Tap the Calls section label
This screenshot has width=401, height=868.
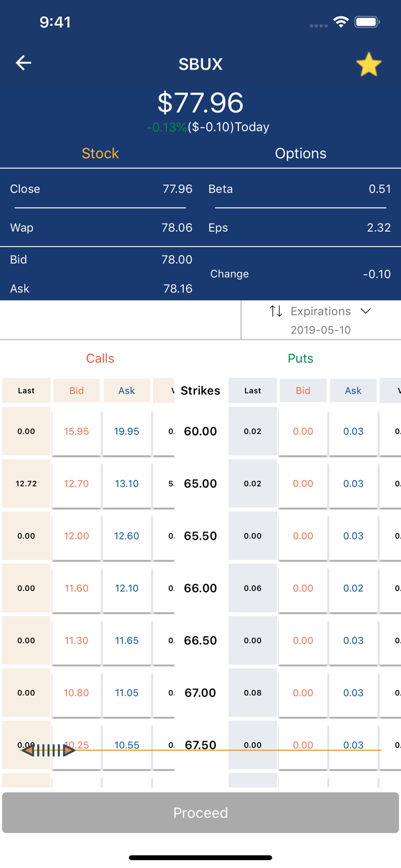pyautogui.click(x=100, y=358)
